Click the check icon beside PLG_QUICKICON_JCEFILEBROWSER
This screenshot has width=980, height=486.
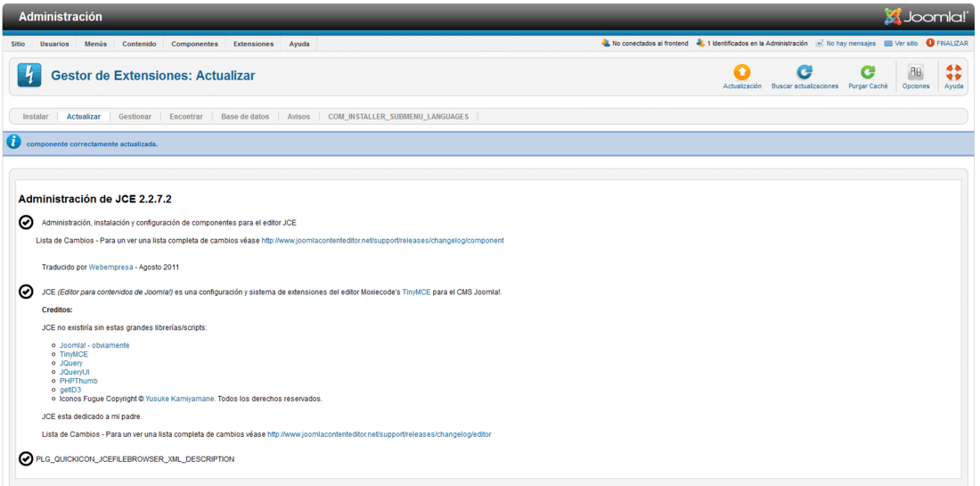(26, 459)
